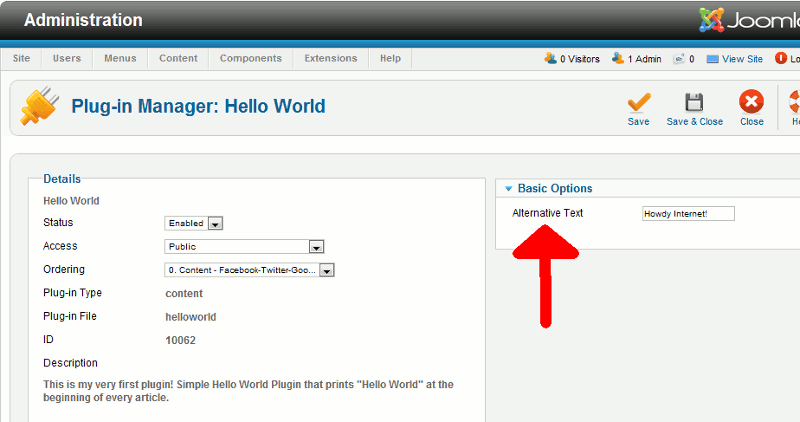Click the Basic Options heading
The width and height of the screenshot is (800, 422).
[555, 188]
